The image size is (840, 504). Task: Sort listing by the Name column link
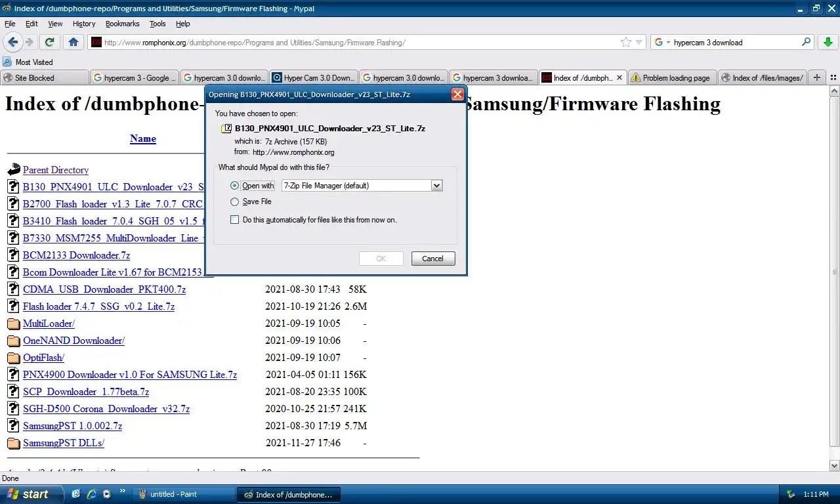click(143, 138)
